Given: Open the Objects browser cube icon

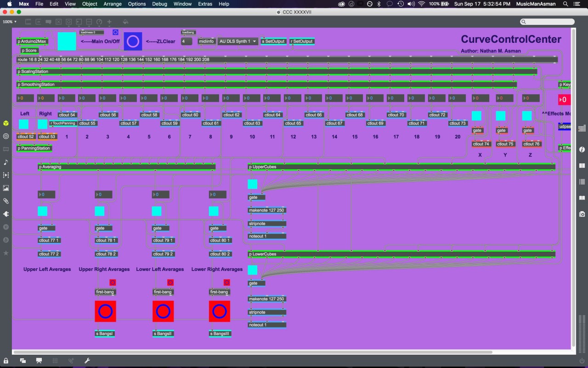Looking at the screenshot, I should (6, 123).
